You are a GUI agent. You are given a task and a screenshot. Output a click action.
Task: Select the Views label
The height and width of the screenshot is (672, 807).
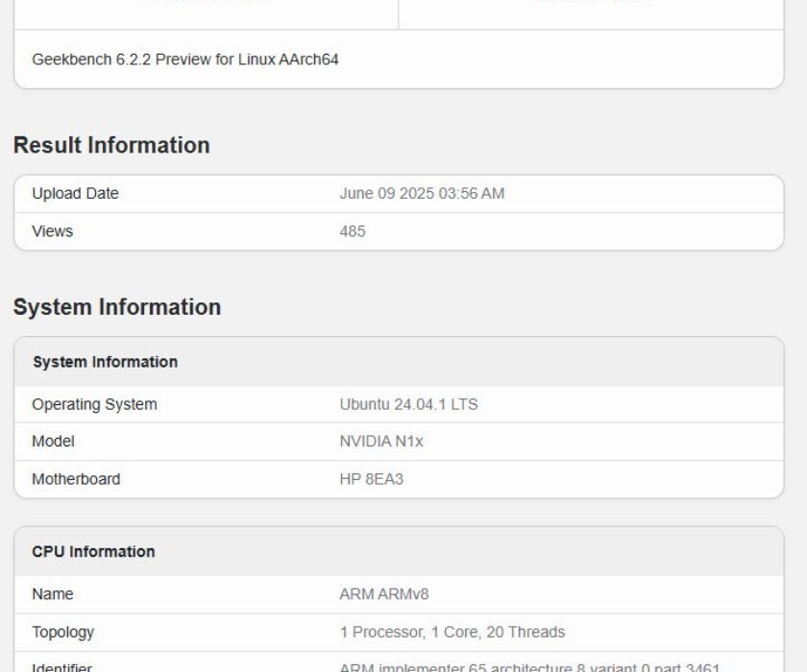click(x=53, y=231)
